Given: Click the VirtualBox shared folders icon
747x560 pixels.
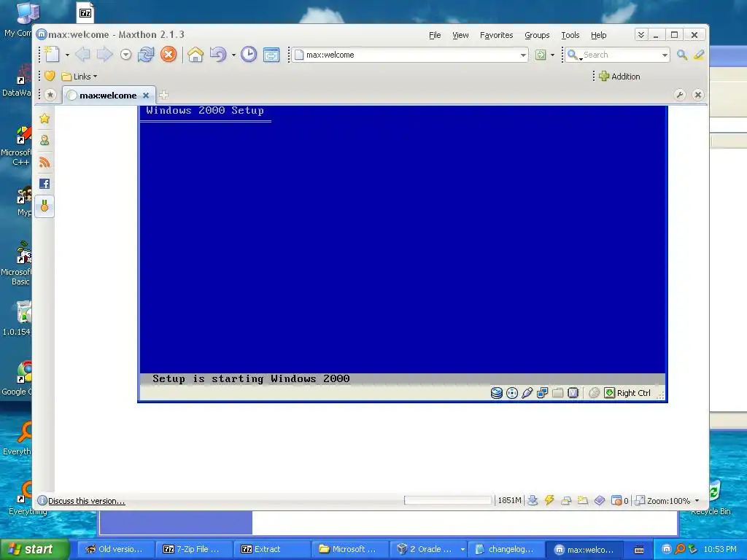Looking at the screenshot, I should (557, 393).
